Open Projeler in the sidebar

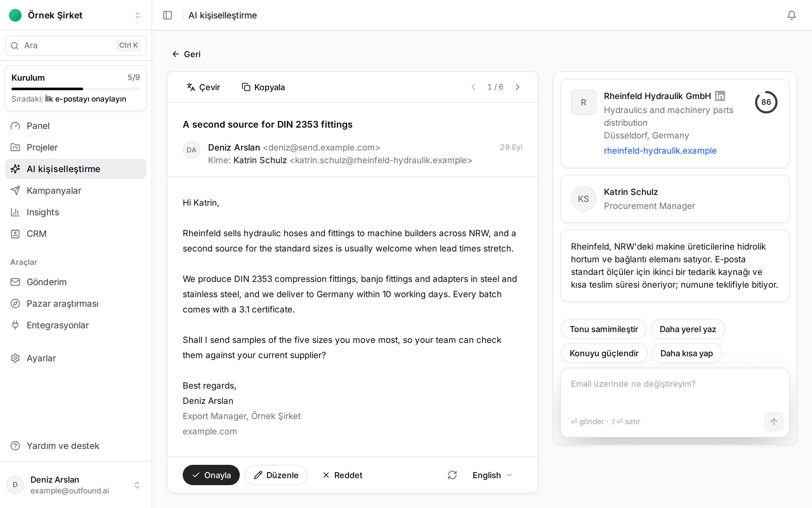pyautogui.click(x=76, y=147)
